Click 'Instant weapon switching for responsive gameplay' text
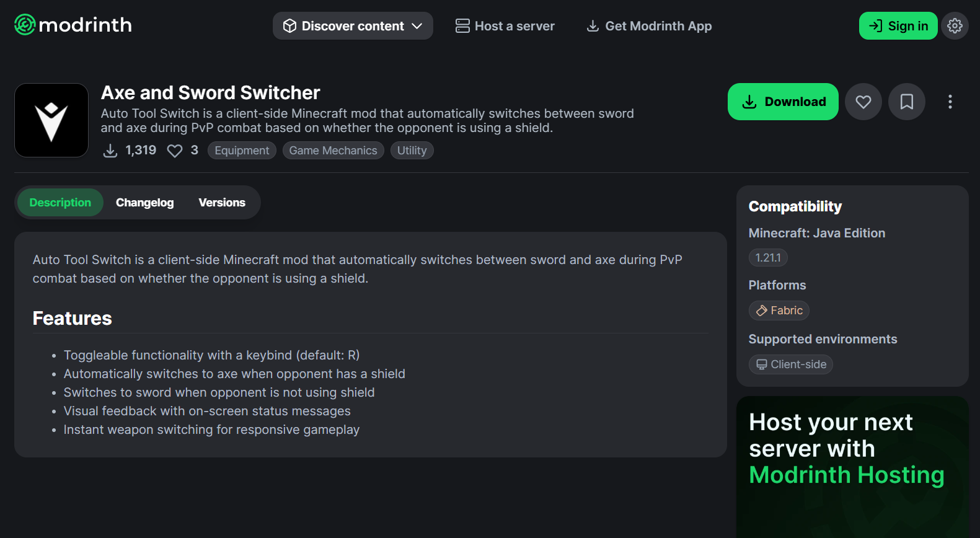 (x=211, y=430)
